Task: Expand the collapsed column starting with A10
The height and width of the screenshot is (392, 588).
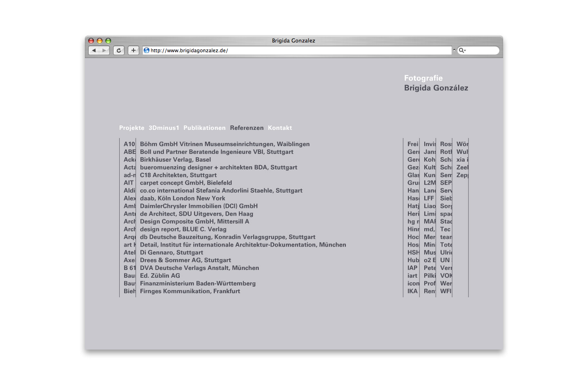Action: tap(128, 217)
